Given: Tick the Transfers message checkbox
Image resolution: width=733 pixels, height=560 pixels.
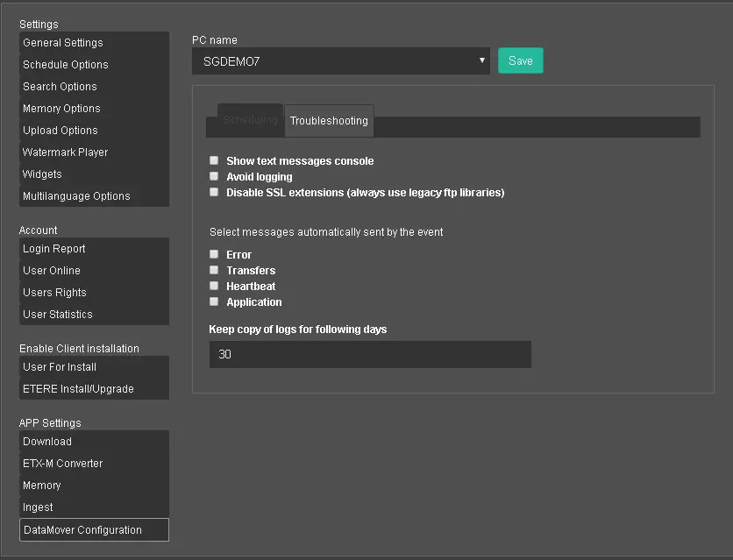Looking at the screenshot, I should 214,271.
